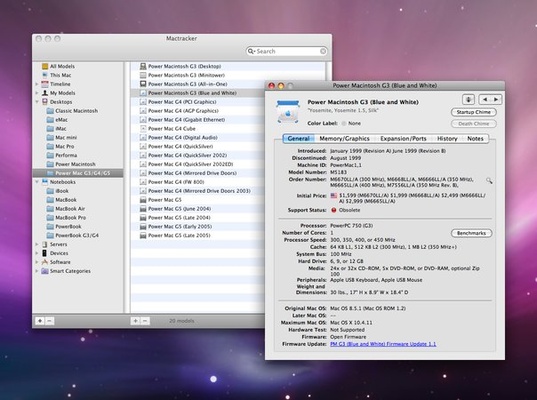Switch to the Memory/Graphics tab
This screenshot has width=537, height=400.
(x=344, y=138)
